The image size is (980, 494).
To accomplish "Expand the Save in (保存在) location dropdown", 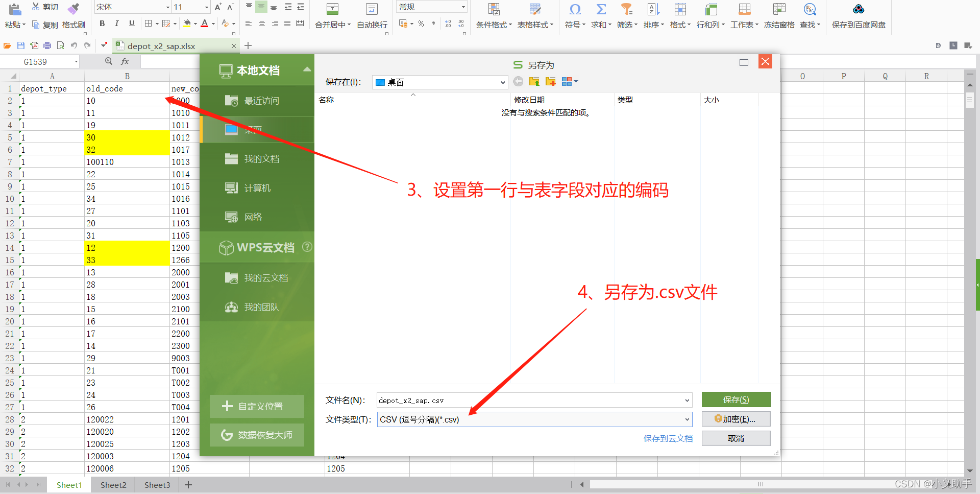I will (x=502, y=82).
